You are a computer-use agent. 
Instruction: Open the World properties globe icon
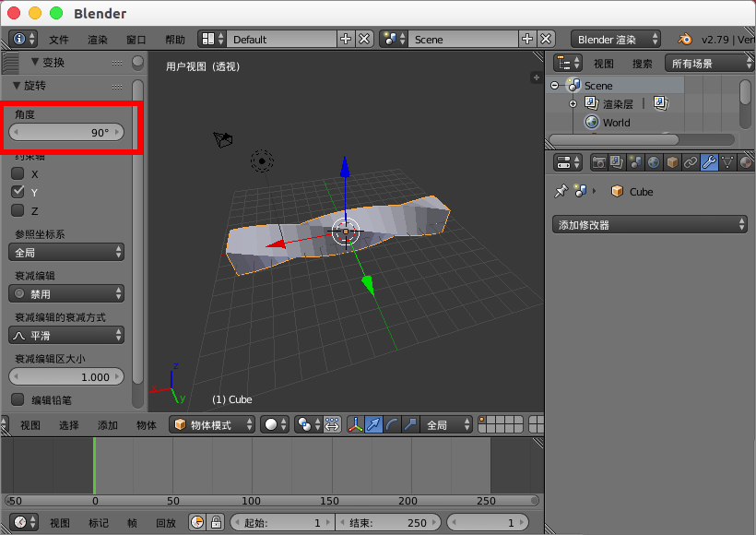[x=656, y=162]
